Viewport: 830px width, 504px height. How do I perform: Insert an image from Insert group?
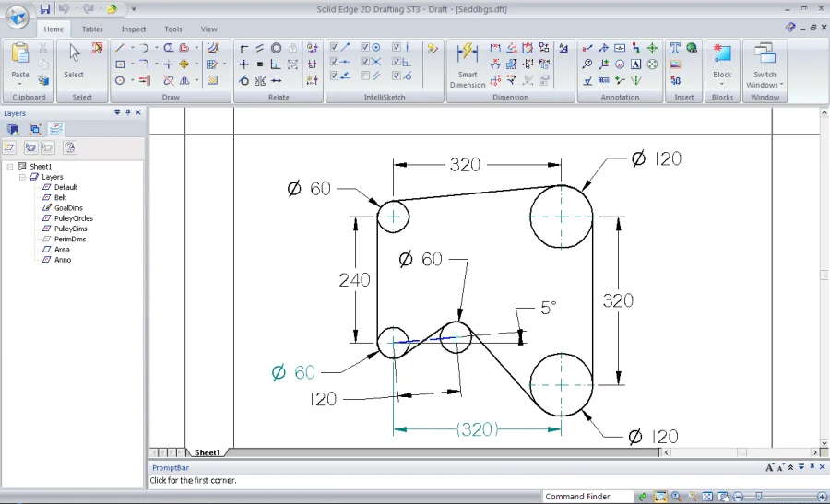(x=675, y=64)
